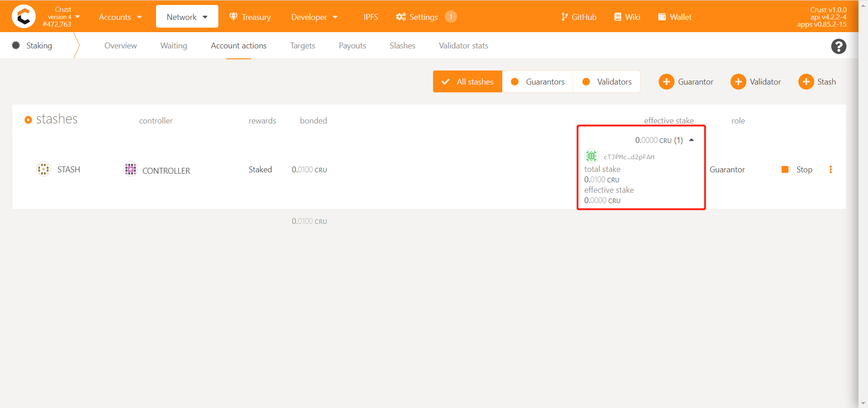This screenshot has width=868, height=408.
Task: Click the GitHub branch icon
Action: click(x=564, y=17)
